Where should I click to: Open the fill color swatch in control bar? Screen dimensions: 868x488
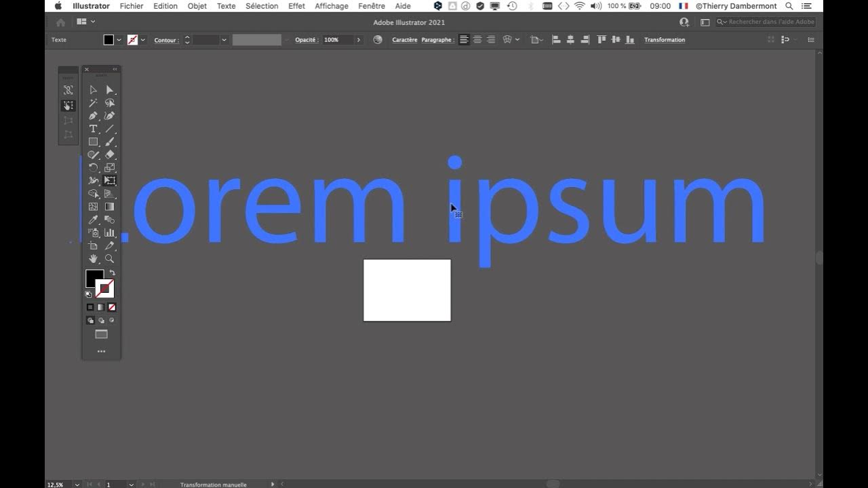pos(108,40)
